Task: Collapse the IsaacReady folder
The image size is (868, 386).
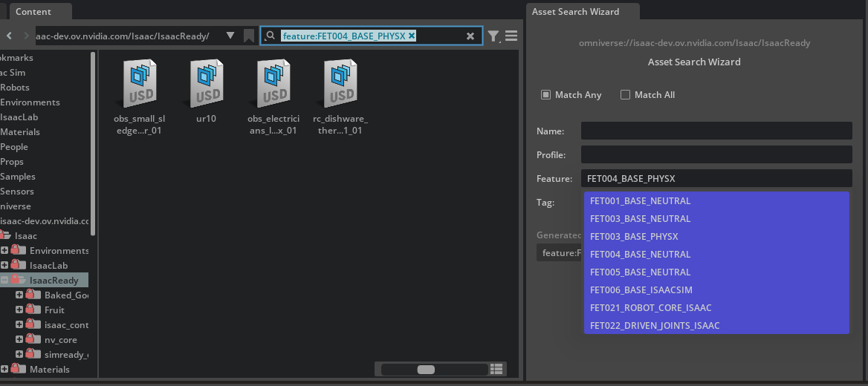Action: pyautogui.click(x=4, y=281)
